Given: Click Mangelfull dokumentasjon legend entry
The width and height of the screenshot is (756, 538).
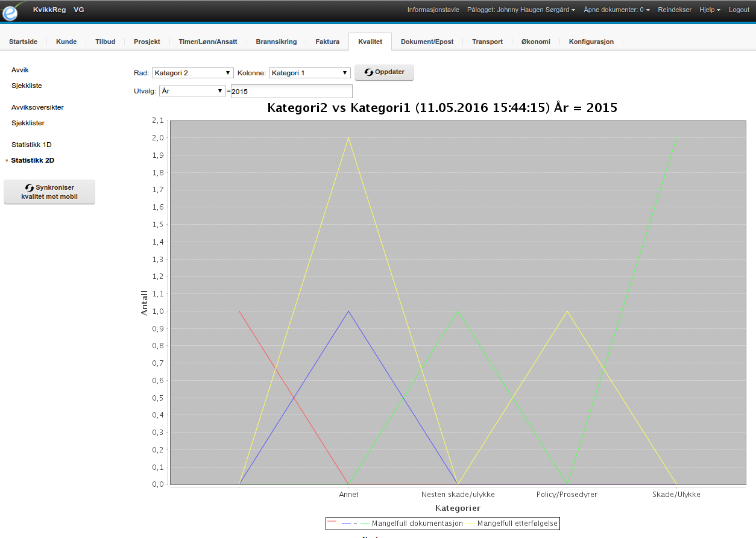Looking at the screenshot, I should pos(417,524).
